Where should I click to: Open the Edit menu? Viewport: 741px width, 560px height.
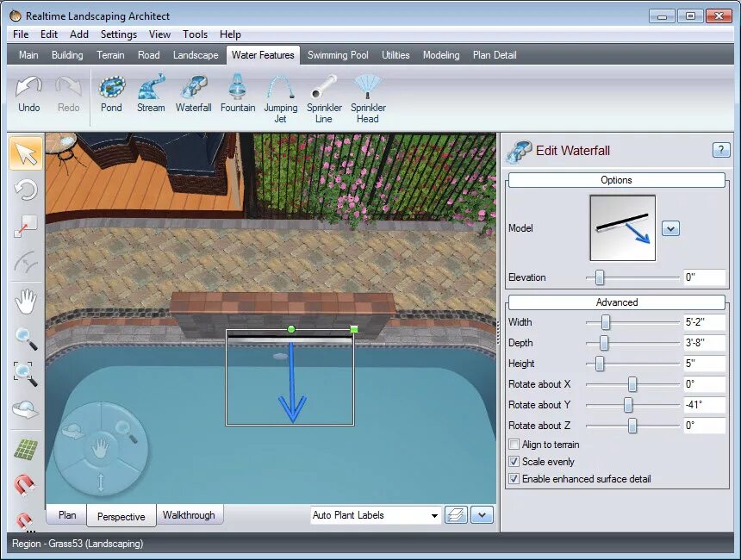49,34
